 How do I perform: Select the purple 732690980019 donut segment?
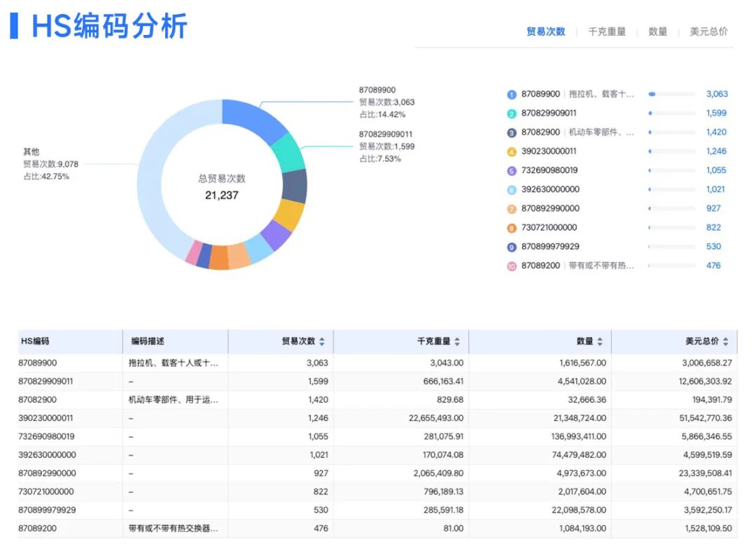click(276, 235)
